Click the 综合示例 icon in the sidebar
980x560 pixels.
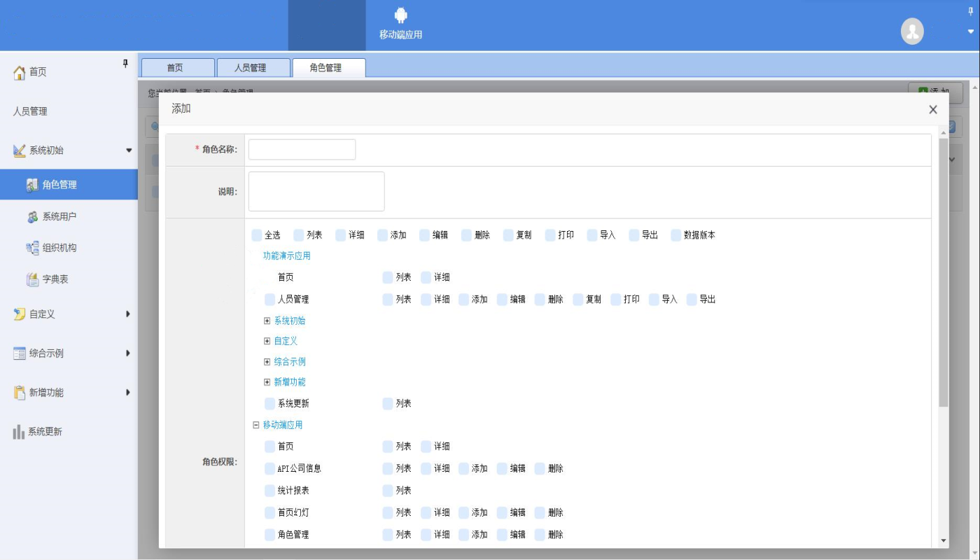pos(20,353)
